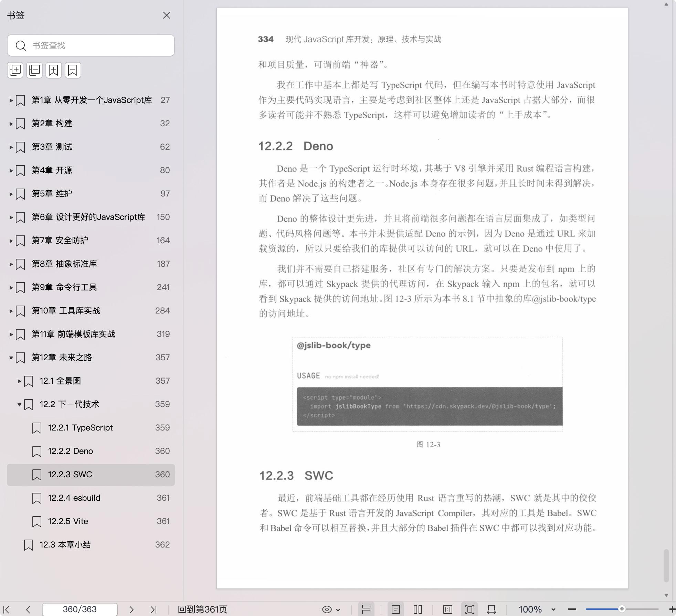Close the bookmarks panel
This screenshot has width=676, height=616.
167,15
